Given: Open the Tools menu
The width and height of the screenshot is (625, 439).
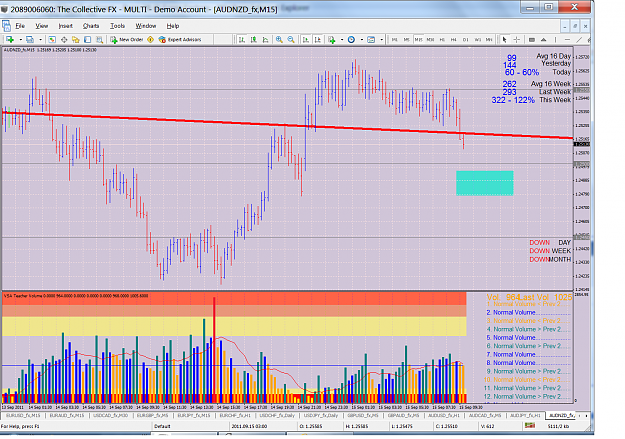Looking at the screenshot, I should click(x=117, y=26).
